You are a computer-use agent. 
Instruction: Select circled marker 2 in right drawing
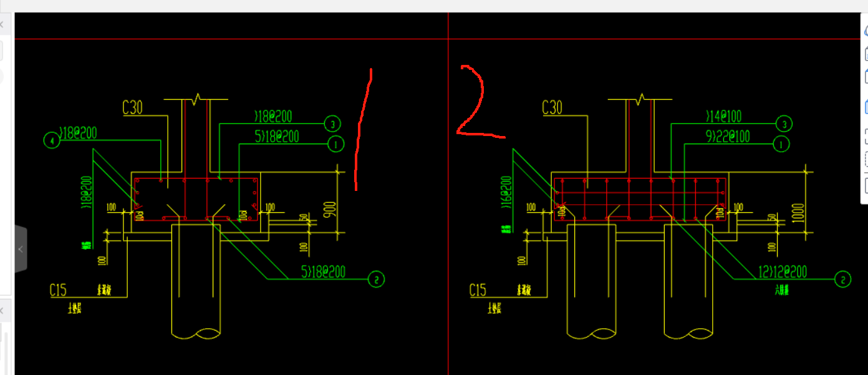tap(843, 279)
